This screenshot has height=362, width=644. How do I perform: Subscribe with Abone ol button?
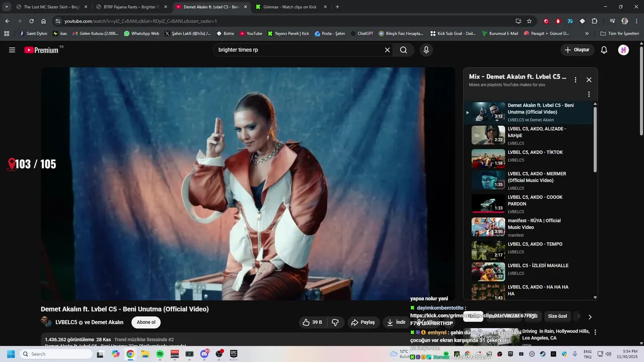pos(146,322)
